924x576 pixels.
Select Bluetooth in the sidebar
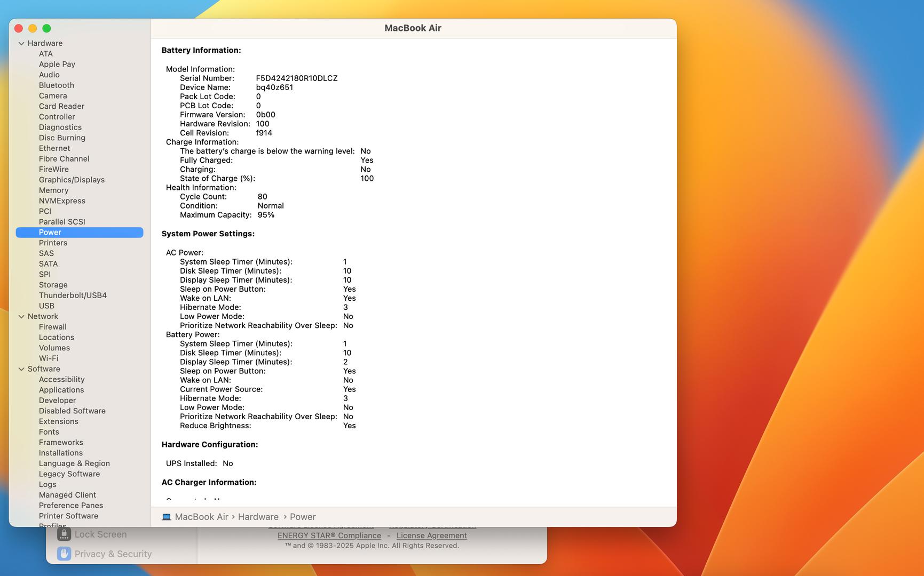[x=57, y=85]
